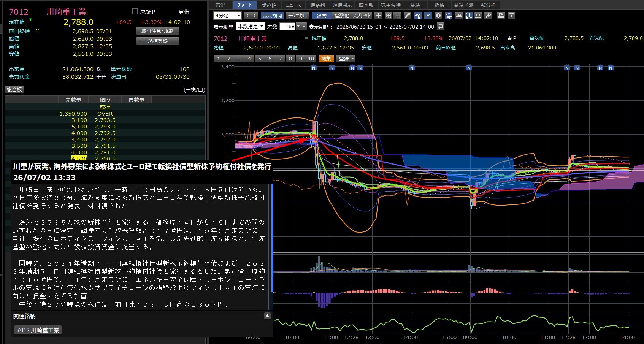The width and height of the screenshot is (644, 344).
Task: Click the news article vertical scrollbar
Action: pyautogui.click(x=271, y=238)
